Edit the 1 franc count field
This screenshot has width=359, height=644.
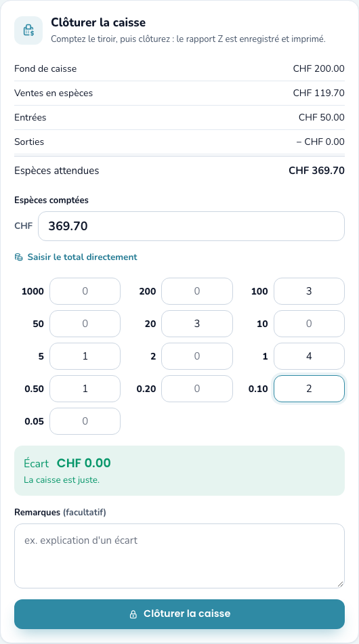click(x=310, y=356)
